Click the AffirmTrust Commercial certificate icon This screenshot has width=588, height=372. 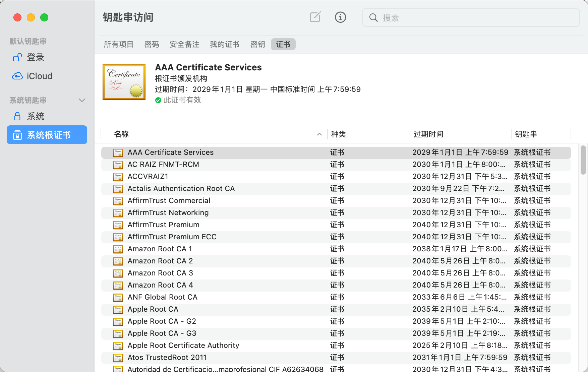point(118,201)
